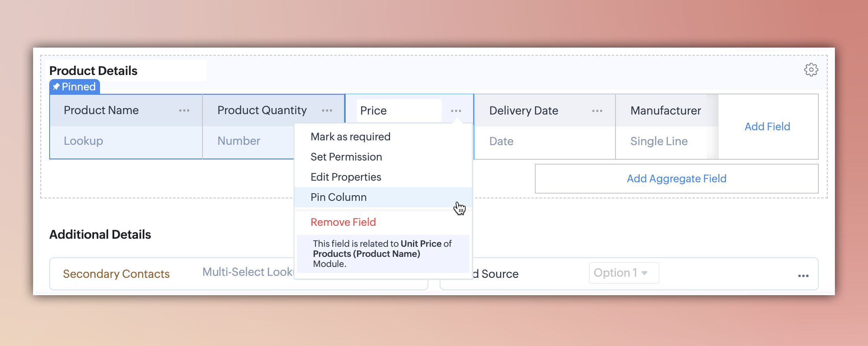Open Delivery Date column options ellipsis
Image resolution: width=868 pixels, height=346 pixels.
(x=597, y=111)
